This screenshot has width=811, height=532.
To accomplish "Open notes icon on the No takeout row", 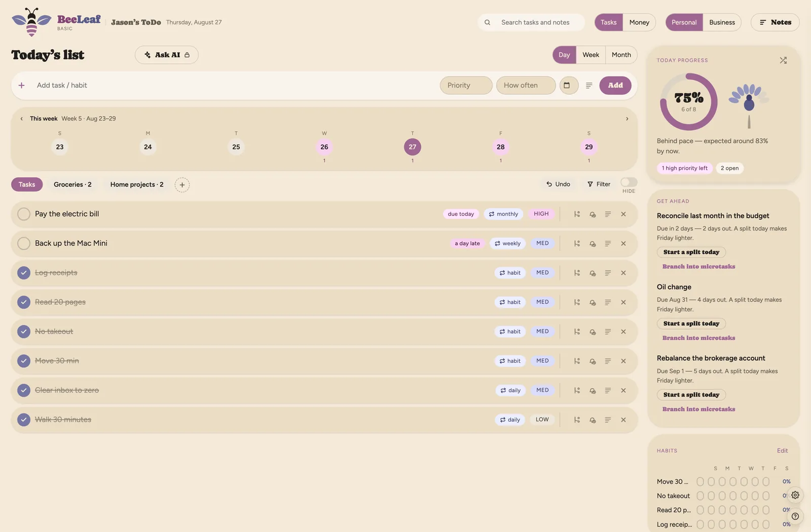I will pyautogui.click(x=608, y=332).
